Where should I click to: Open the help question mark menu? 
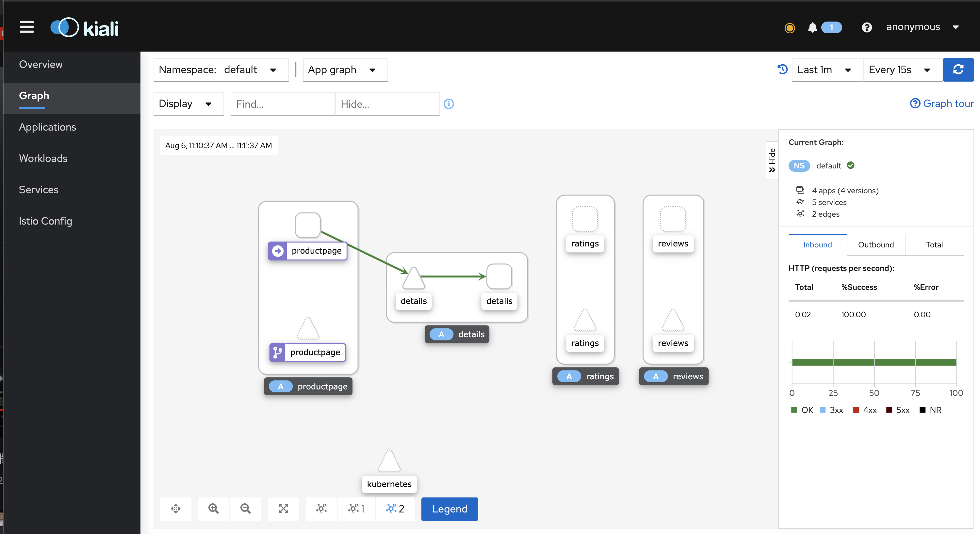(x=867, y=27)
